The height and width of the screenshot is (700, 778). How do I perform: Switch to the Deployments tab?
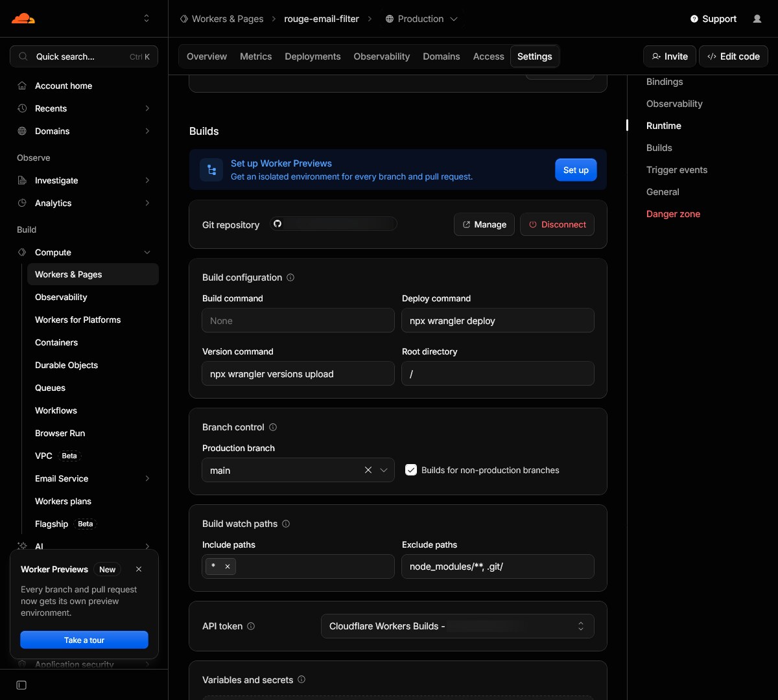click(x=312, y=56)
